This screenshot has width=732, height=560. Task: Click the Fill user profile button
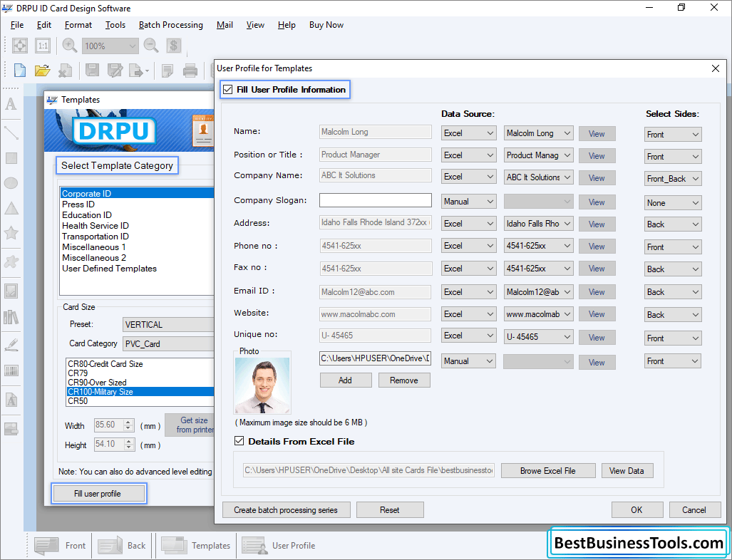click(x=98, y=494)
